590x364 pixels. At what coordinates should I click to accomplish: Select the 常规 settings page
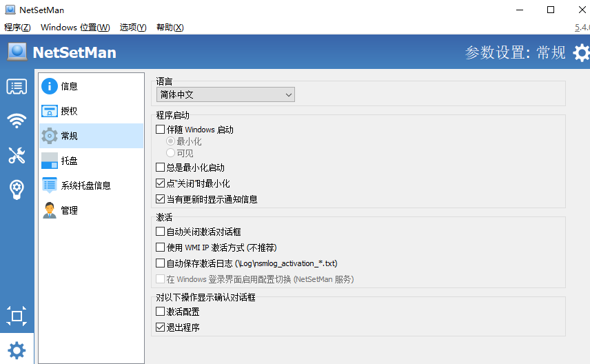91,136
